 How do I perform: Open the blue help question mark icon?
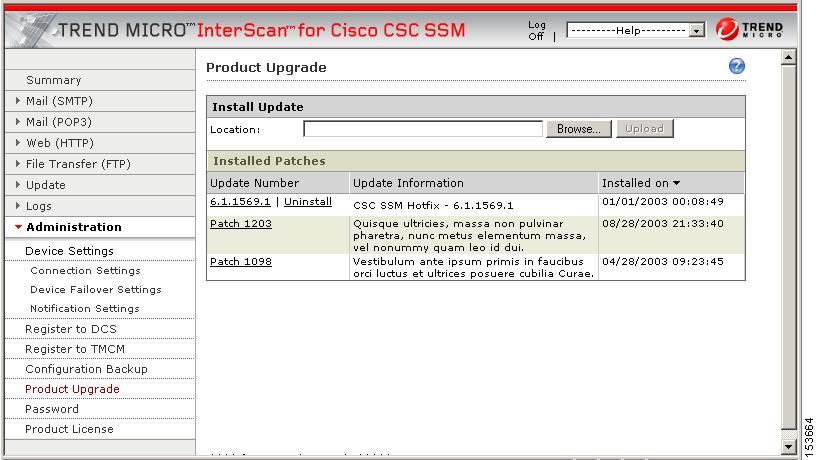(x=736, y=66)
